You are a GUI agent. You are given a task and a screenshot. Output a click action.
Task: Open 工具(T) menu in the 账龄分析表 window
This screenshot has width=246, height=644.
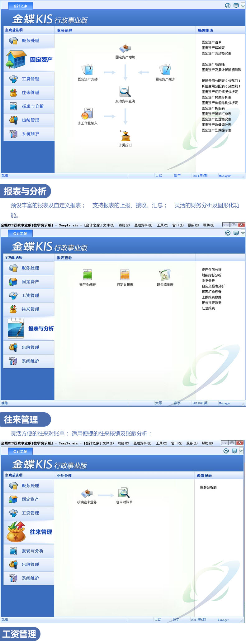click(x=162, y=443)
